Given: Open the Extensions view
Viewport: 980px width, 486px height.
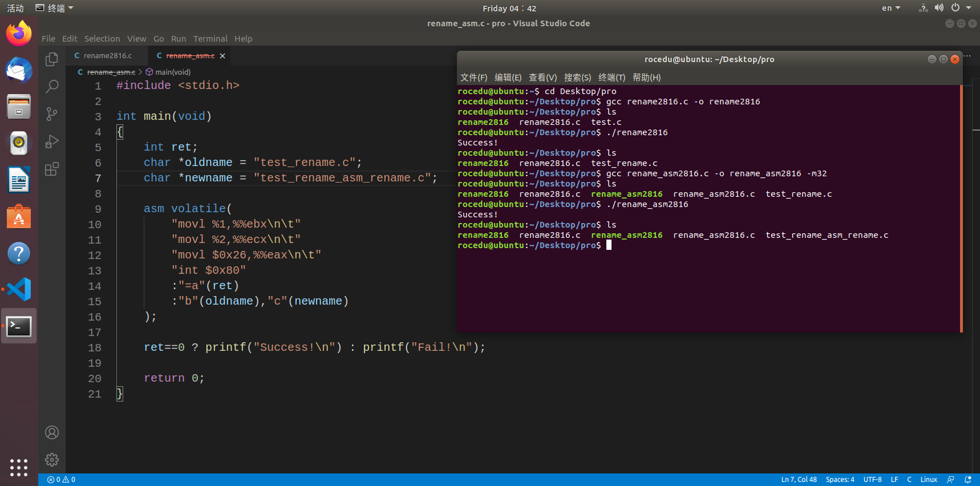Looking at the screenshot, I should tap(52, 169).
